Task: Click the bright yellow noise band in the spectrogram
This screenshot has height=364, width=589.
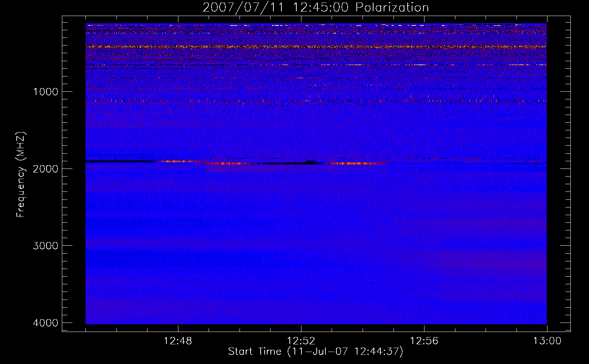Action: pos(316,47)
